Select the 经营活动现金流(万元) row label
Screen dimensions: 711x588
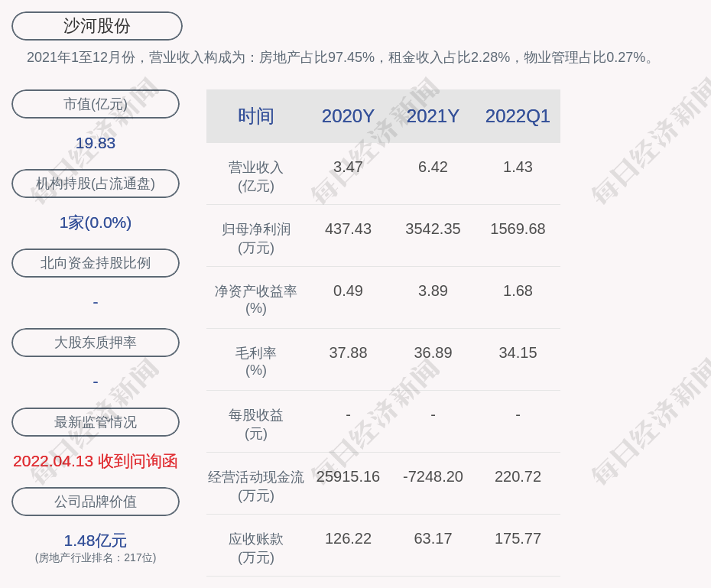[256, 486]
